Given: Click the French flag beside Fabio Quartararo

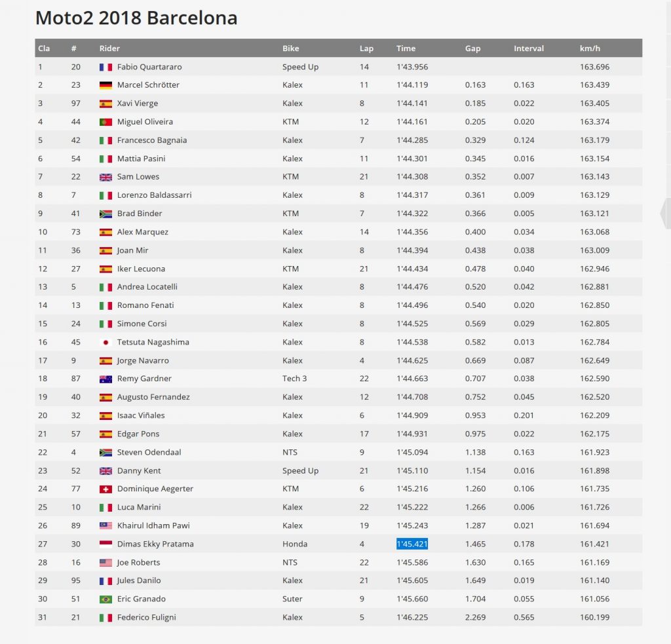Looking at the screenshot, I should pyautogui.click(x=105, y=67).
